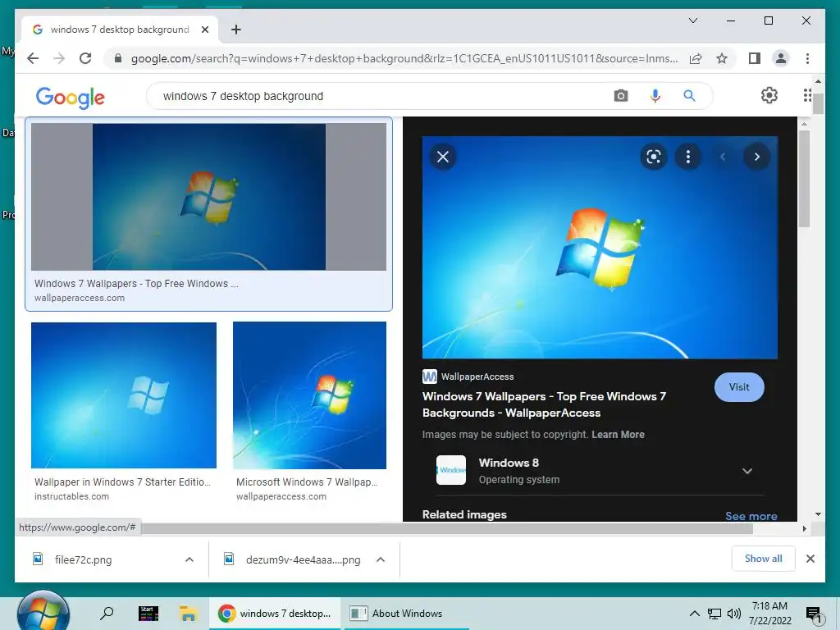
Task: Click the preview panel vertical scrollbar
Action: point(804,178)
